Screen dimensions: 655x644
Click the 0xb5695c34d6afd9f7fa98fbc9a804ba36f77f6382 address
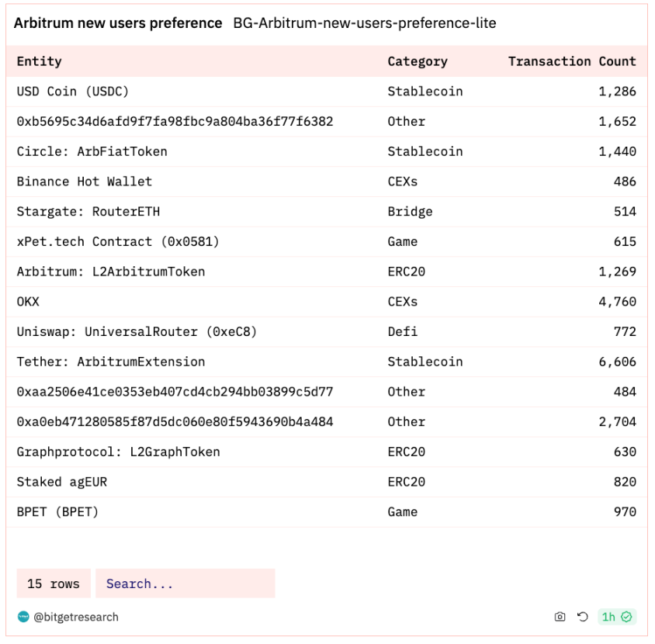point(175,122)
